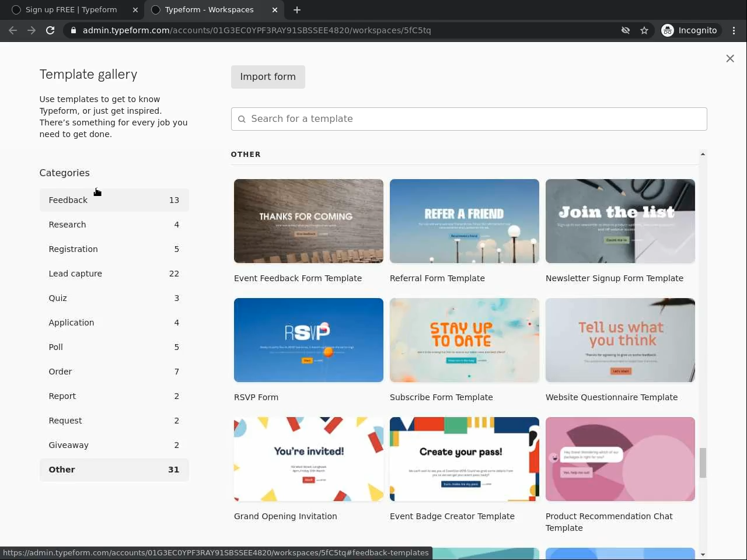Click the scrollbar down arrow

pos(703,555)
